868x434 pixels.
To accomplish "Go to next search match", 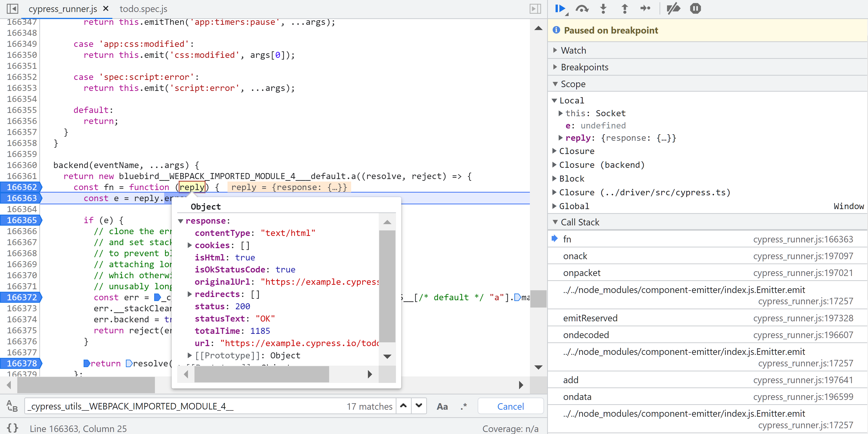I will click(418, 406).
